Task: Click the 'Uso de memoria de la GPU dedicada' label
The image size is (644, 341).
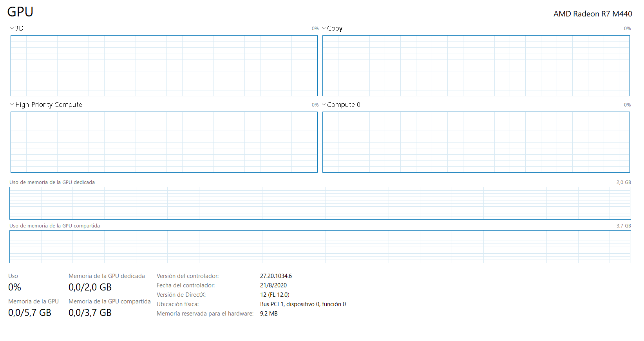Action: (x=52, y=182)
